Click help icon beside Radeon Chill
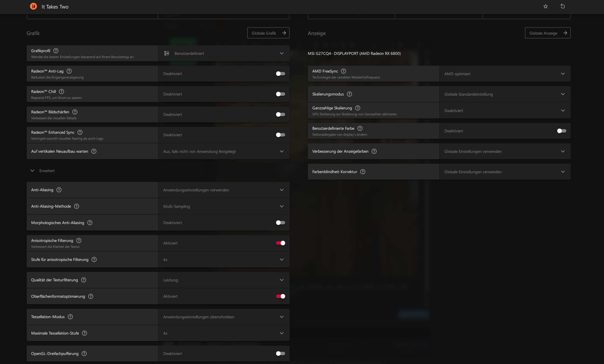 (62, 91)
